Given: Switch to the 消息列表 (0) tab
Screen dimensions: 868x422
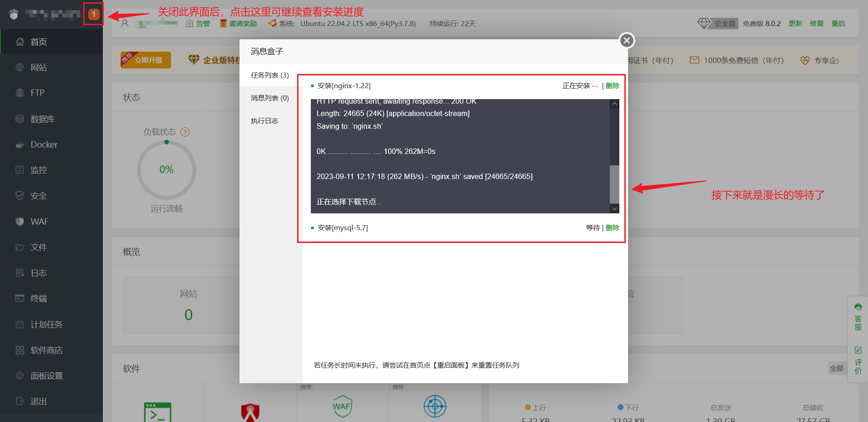Looking at the screenshot, I should 270,98.
